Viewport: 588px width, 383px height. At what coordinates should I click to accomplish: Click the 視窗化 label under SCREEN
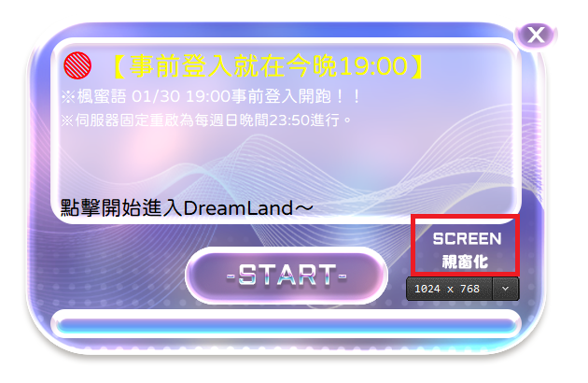(465, 262)
